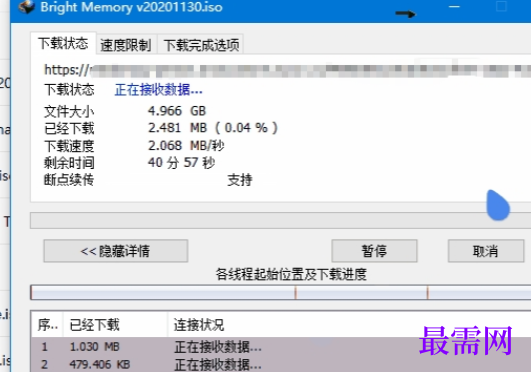Pause the download with 暂停
531x372 pixels.
tap(374, 251)
